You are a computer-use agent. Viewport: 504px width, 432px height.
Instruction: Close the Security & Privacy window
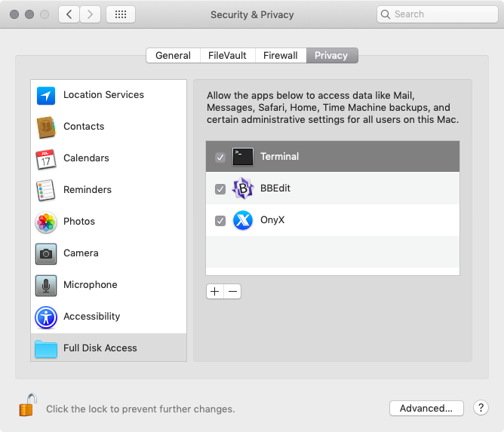point(14,14)
